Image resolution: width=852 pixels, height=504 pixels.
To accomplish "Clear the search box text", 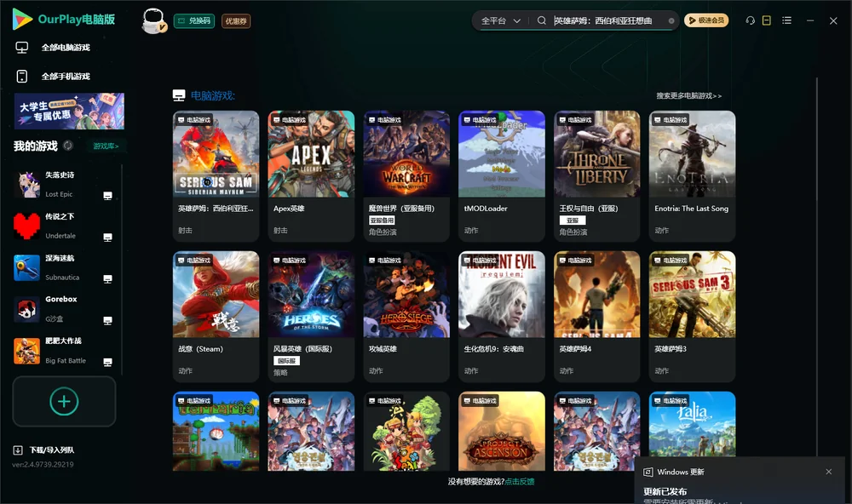I will coord(671,20).
